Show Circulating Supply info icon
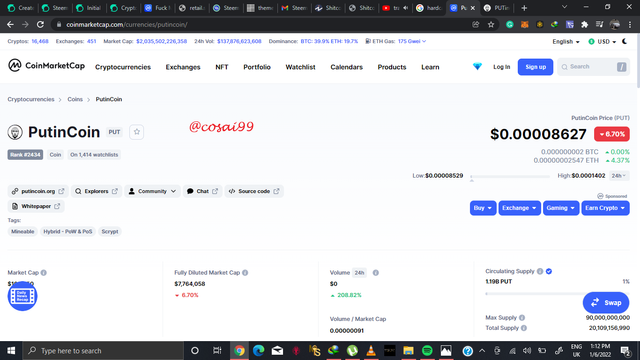This screenshot has width=640, height=360. click(540, 271)
